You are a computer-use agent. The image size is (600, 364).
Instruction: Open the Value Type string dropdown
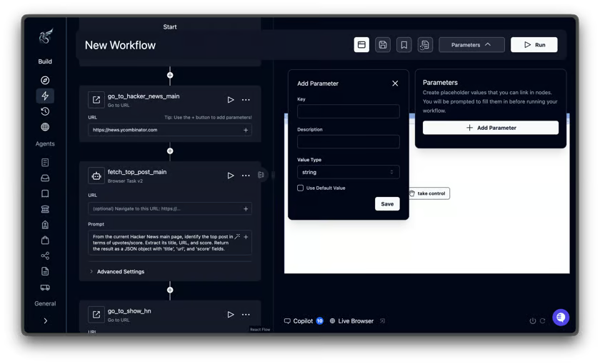(x=349, y=172)
